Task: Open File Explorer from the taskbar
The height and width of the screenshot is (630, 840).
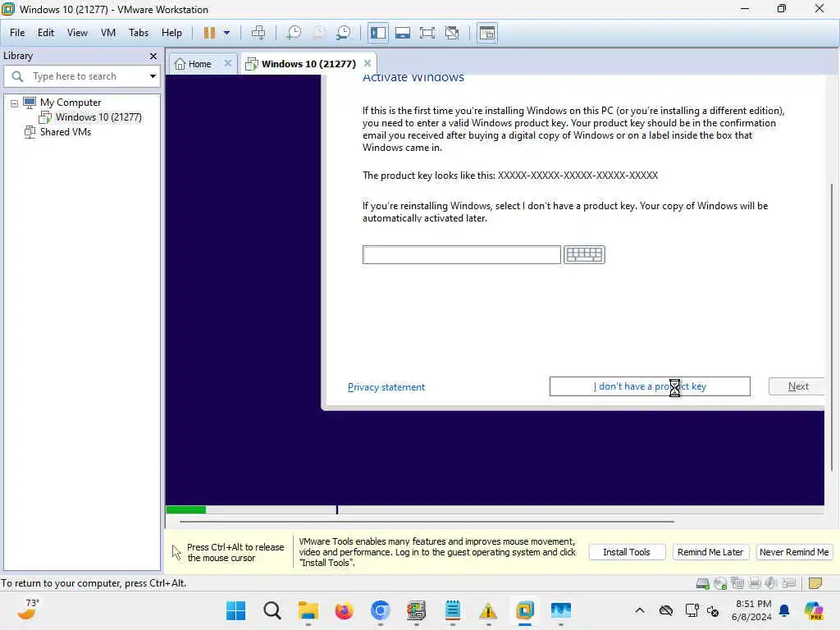Action: 308,610
